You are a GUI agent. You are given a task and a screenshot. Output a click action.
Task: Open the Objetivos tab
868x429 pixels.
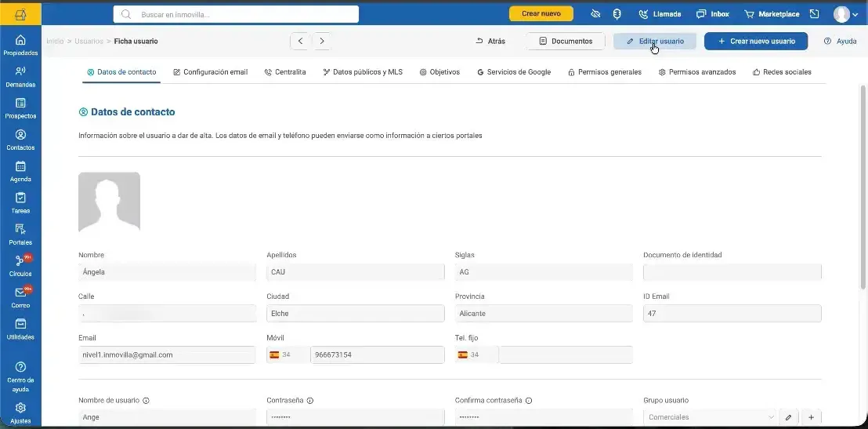[439, 72]
